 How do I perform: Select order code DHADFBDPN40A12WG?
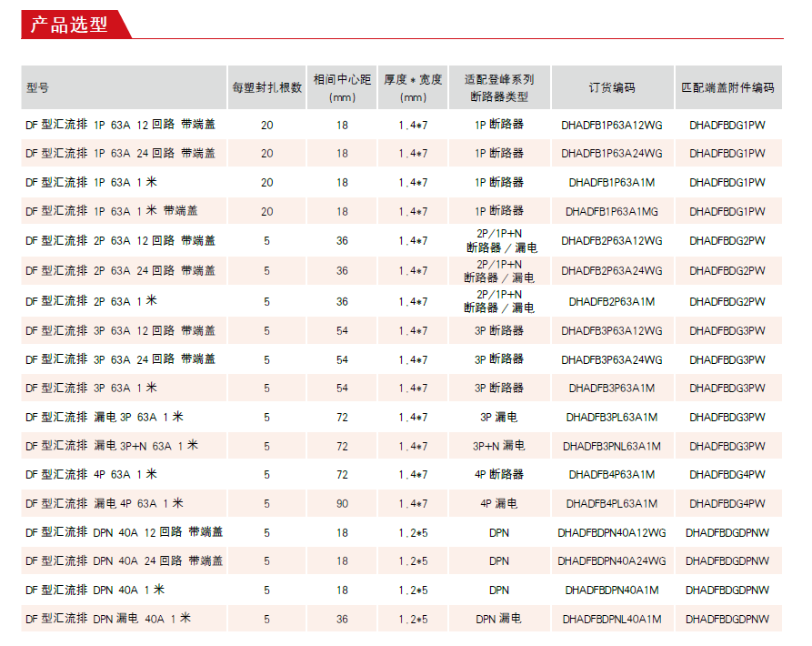tap(612, 532)
